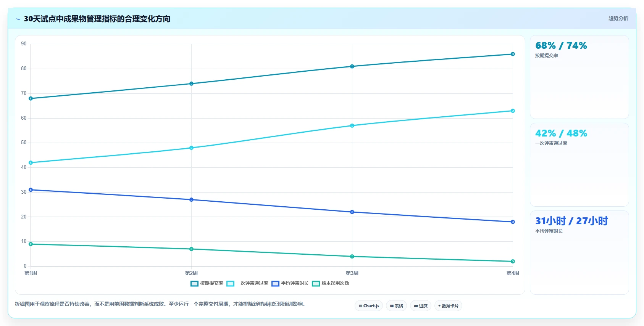Click the trend icon beside the chart title
The image size is (644, 326).
tap(18, 19)
